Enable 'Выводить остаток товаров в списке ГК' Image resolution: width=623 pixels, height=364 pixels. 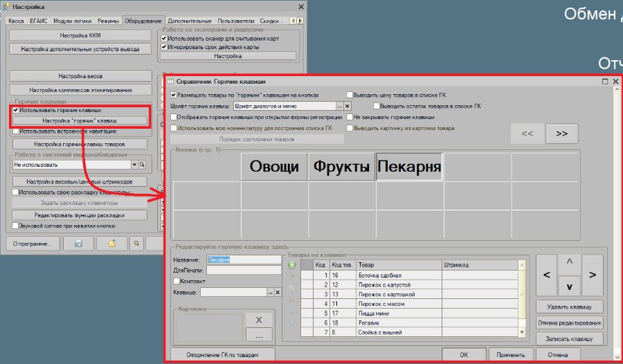377,106
